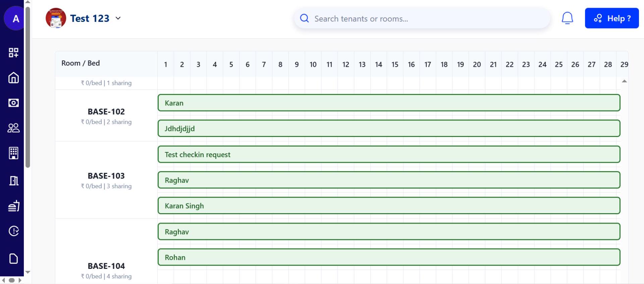Select the Rohan booking in BASE-104
The width and height of the screenshot is (644, 284).
(x=388, y=257)
